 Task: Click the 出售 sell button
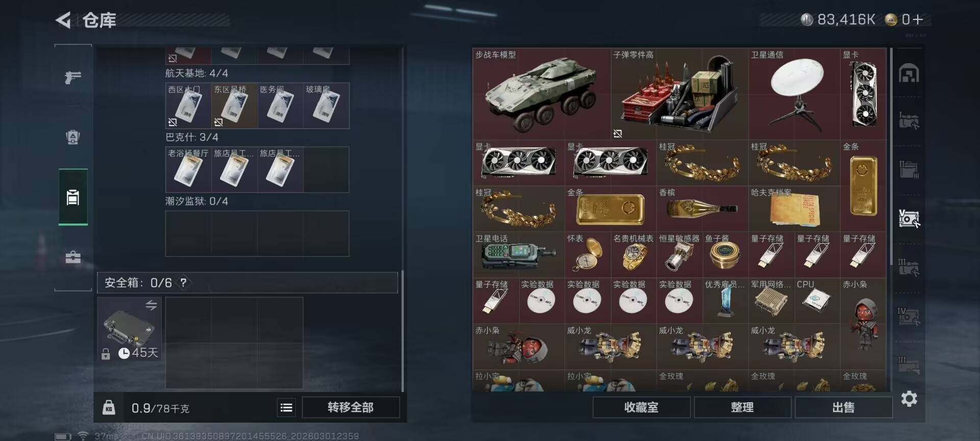(x=843, y=407)
